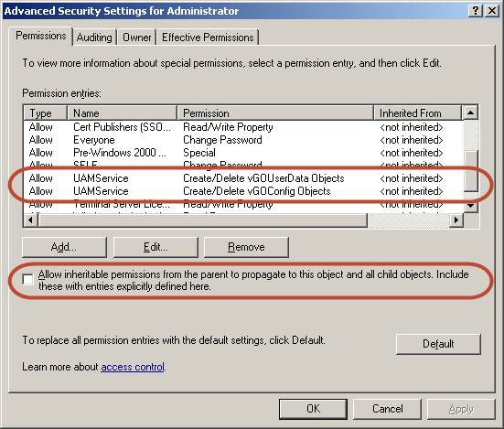Enable the inheritable permissions propagation checkbox
This screenshot has width=504, height=429.
[28, 279]
